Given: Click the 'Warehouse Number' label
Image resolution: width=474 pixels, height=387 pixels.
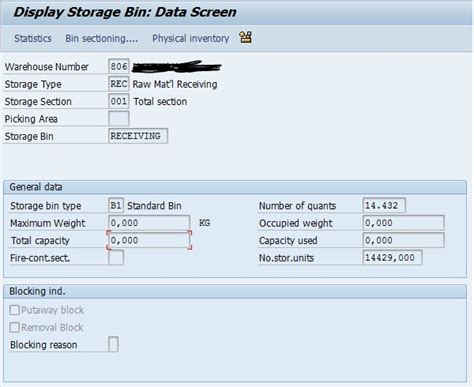Looking at the screenshot, I should coord(46,67).
